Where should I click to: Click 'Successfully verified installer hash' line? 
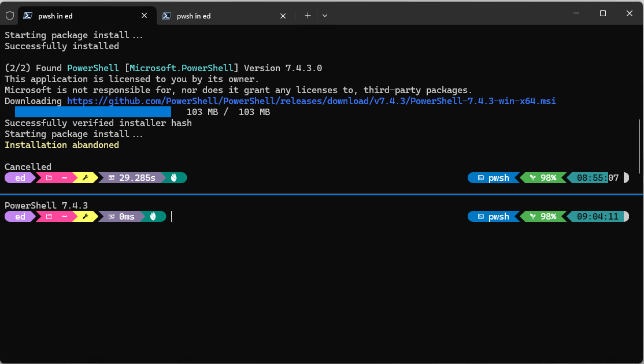click(x=98, y=123)
